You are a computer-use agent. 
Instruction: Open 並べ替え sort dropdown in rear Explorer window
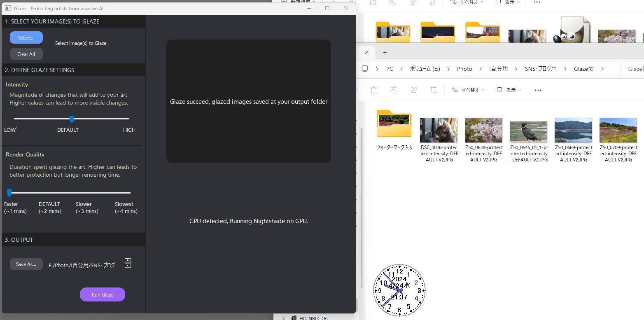click(x=466, y=2)
